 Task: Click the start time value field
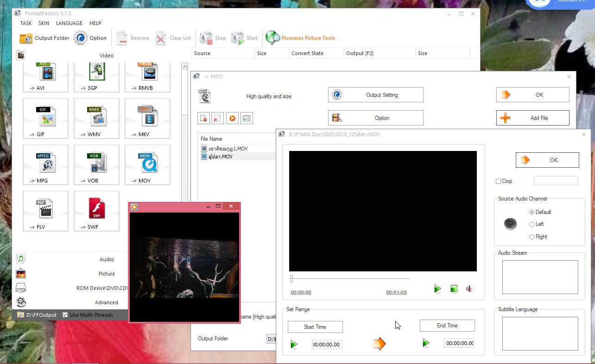tap(327, 344)
